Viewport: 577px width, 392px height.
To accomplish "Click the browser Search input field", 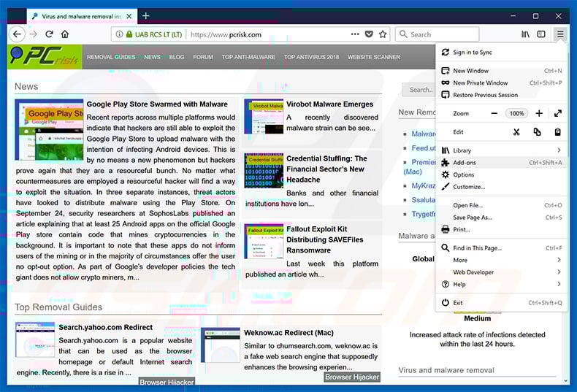I will [437, 34].
